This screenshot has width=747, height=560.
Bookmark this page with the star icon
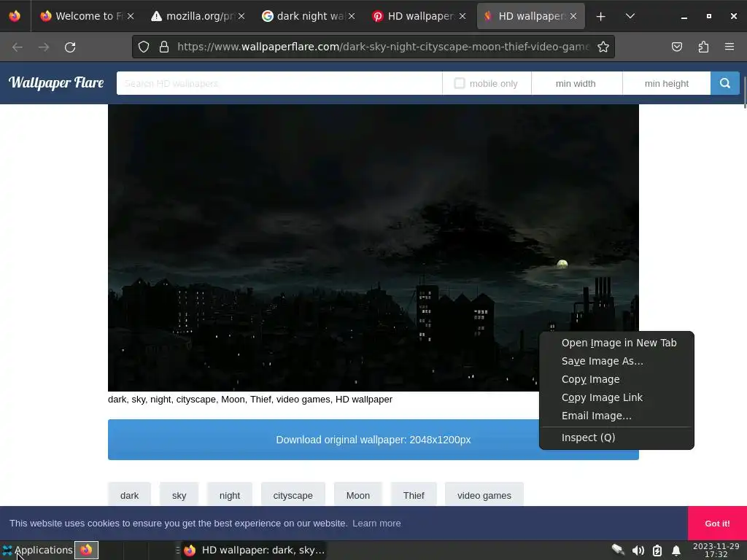(603, 47)
